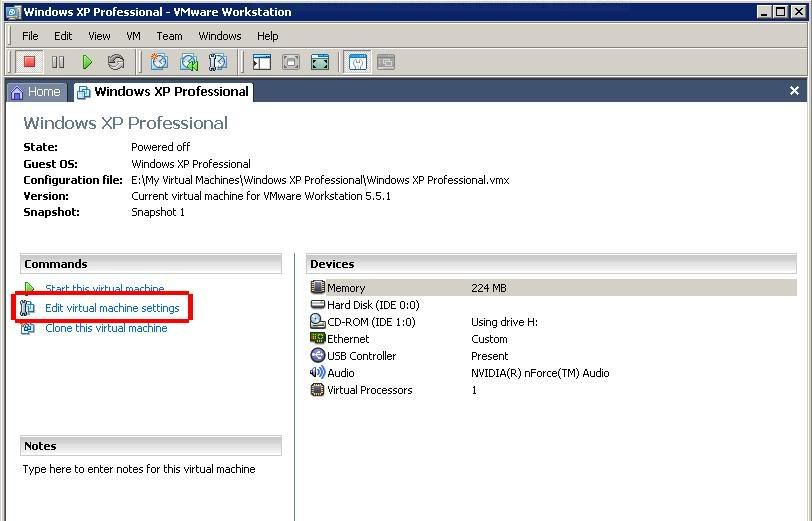Click the green Power On play icon
The width and height of the screenshot is (812, 521).
(87, 62)
